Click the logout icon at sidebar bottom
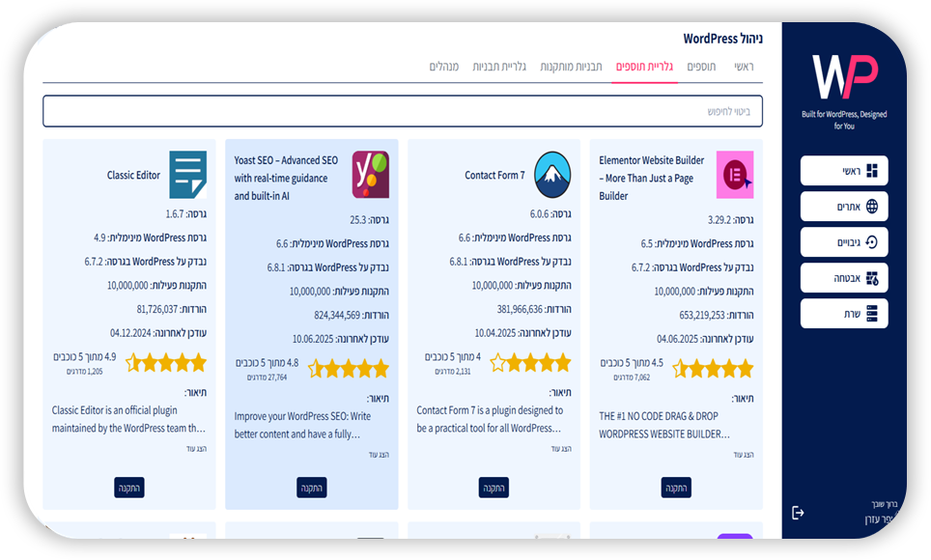Viewport: 931px width, 560px height. click(798, 513)
